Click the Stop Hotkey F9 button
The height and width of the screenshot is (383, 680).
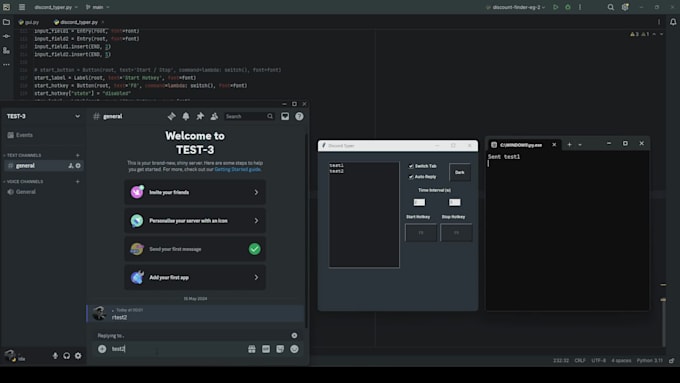[456, 232]
